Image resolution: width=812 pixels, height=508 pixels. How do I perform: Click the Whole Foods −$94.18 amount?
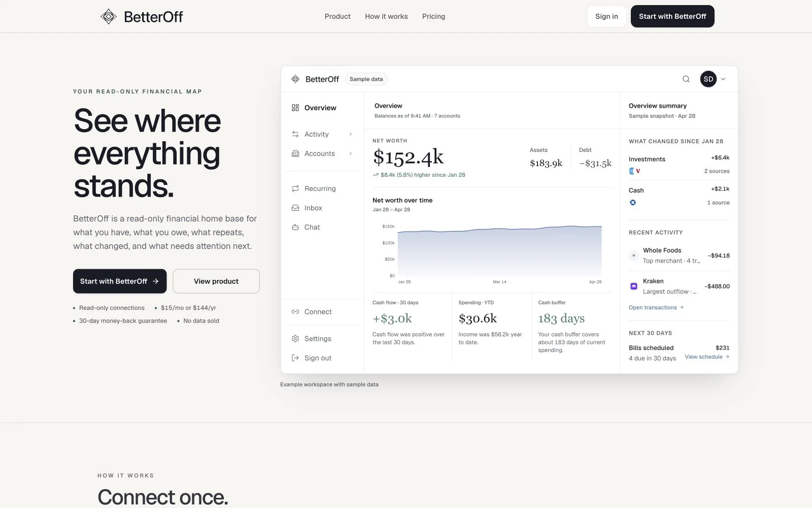click(x=719, y=256)
